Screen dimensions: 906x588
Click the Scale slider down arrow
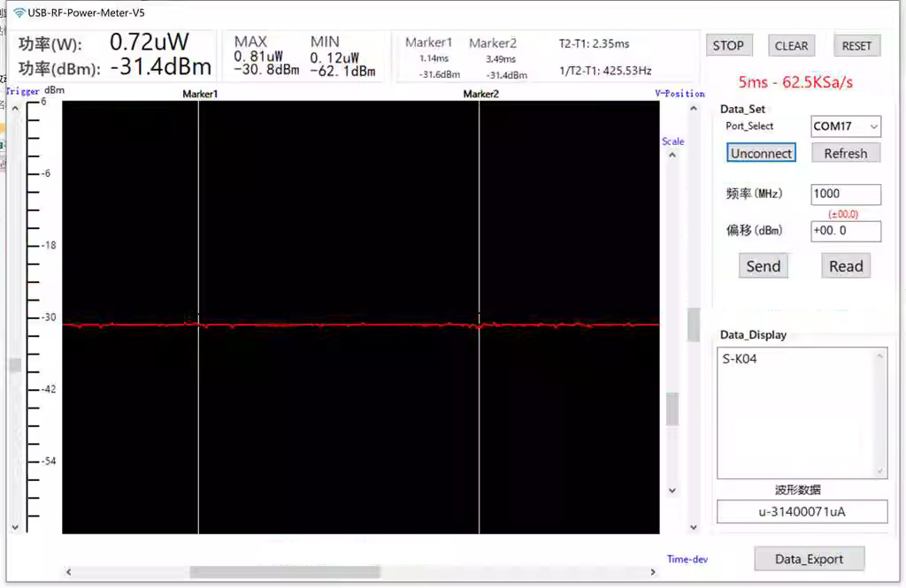672,491
